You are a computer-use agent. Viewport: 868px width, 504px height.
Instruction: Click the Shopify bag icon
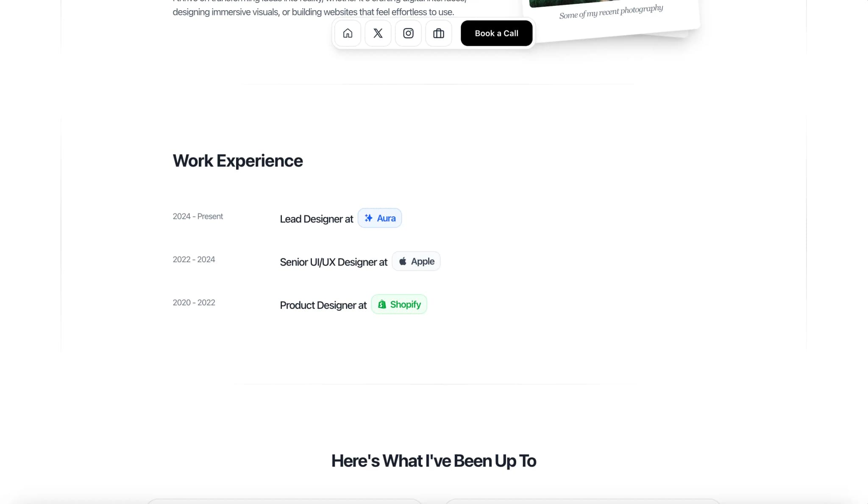tap(381, 304)
